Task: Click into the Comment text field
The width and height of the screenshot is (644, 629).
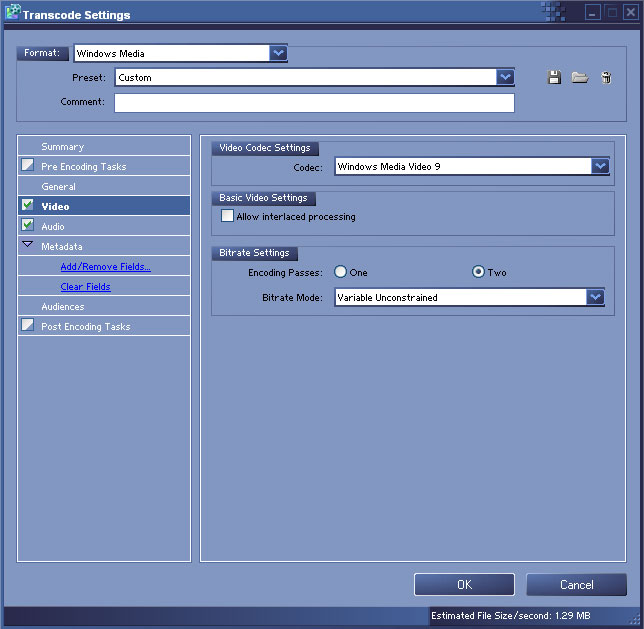Action: [x=314, y=102]
